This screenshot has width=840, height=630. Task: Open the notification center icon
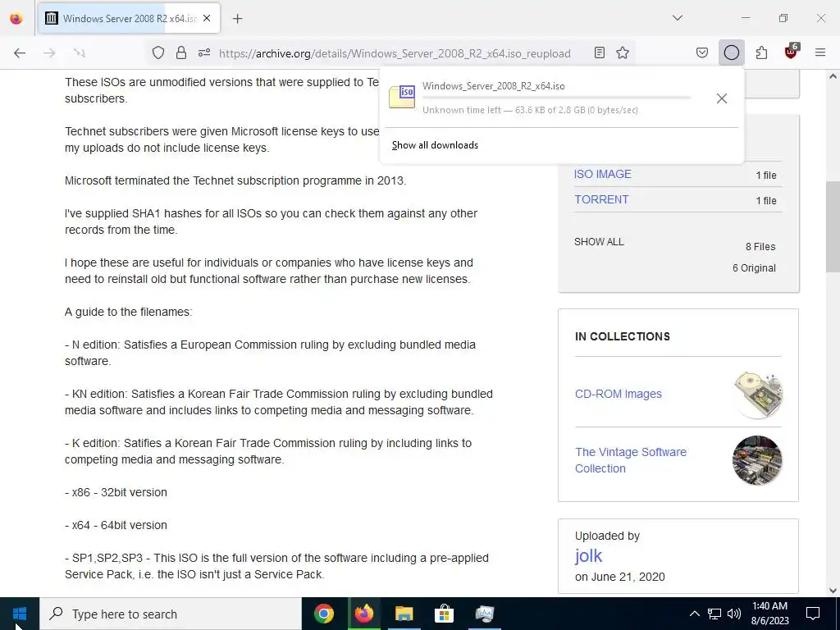point(813,614)
